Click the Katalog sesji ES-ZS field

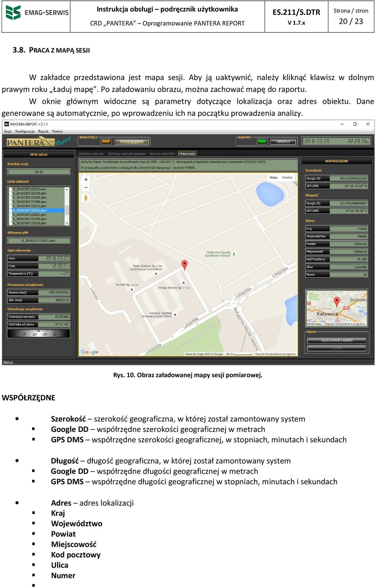tap(39, 171)
